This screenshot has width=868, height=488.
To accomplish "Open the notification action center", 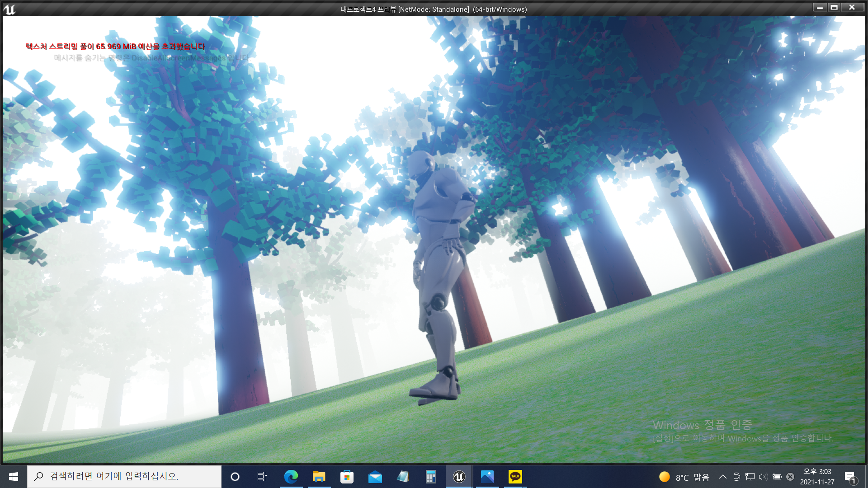I will 849,477.
